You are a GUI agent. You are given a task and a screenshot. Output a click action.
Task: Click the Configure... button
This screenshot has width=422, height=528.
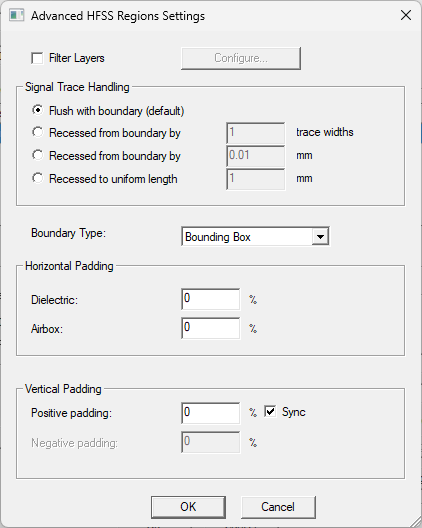(241, 58)
